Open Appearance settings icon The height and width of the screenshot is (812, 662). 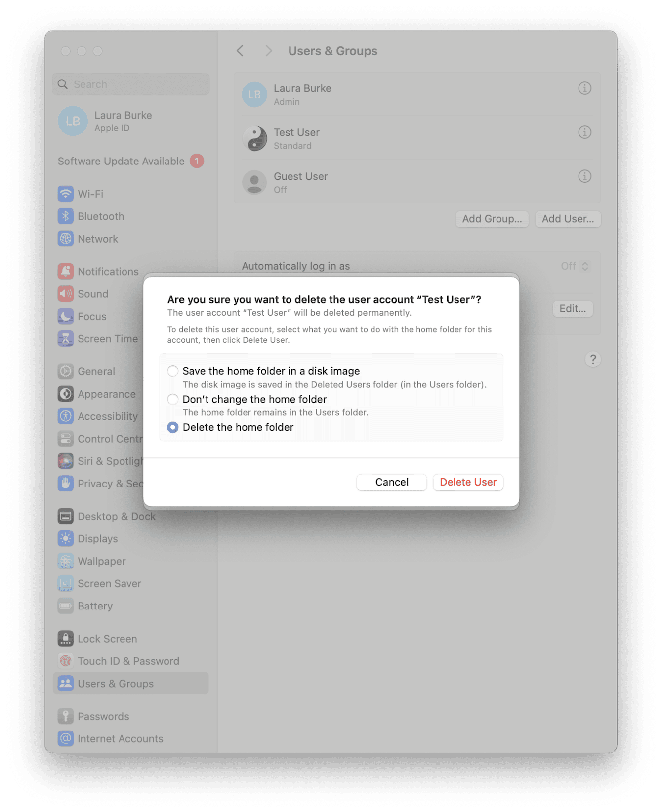point(66,394)
